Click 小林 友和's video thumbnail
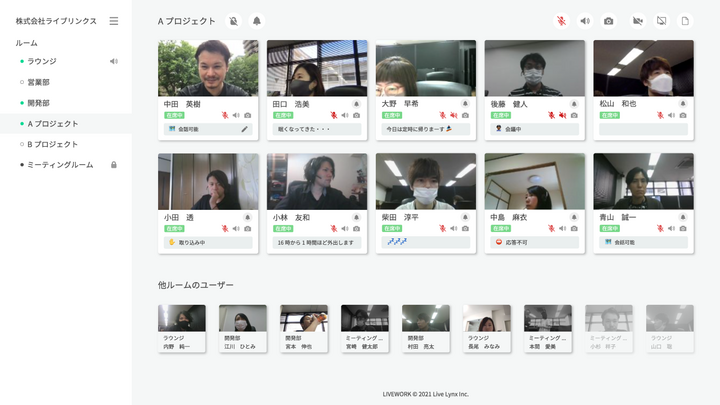 [x=317, y=181]
